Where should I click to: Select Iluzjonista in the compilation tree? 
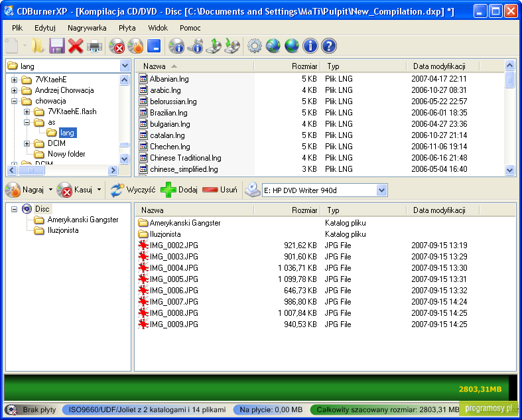63,230
